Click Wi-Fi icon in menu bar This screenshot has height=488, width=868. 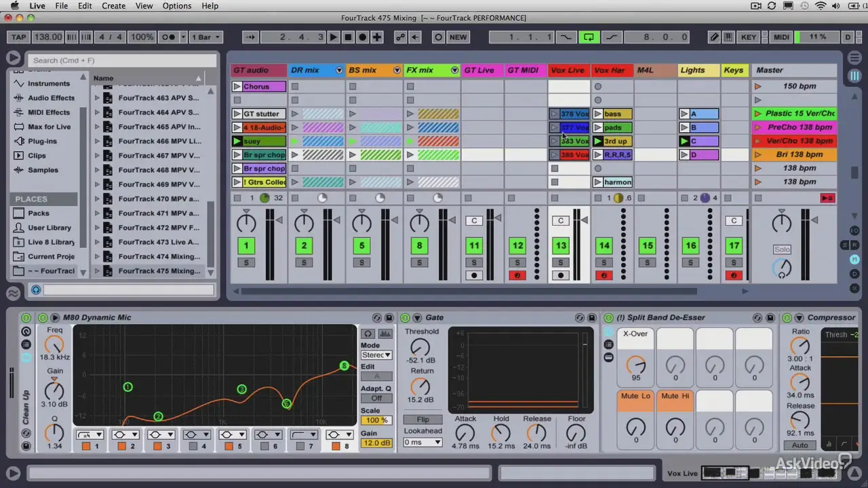coord(821,5)
